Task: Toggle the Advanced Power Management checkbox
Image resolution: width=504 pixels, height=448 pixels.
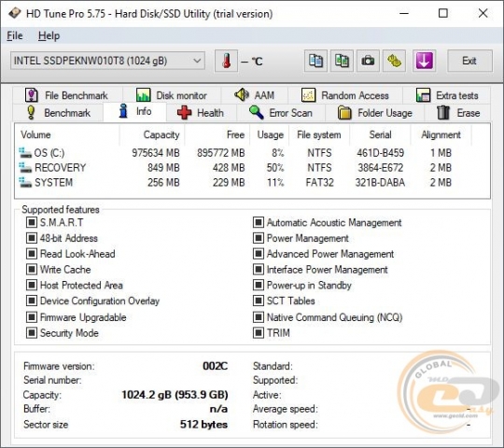Action: point(259,254)
